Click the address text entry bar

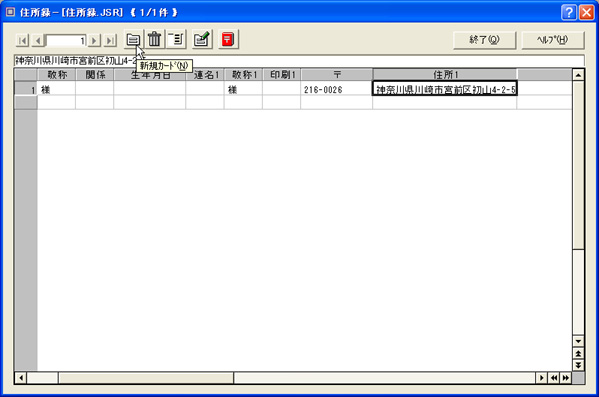coord(299,61)
